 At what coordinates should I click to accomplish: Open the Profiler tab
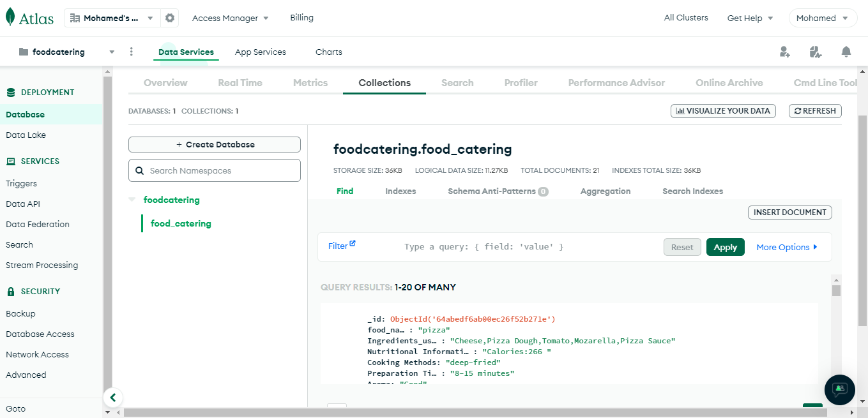tap(521, 83)
